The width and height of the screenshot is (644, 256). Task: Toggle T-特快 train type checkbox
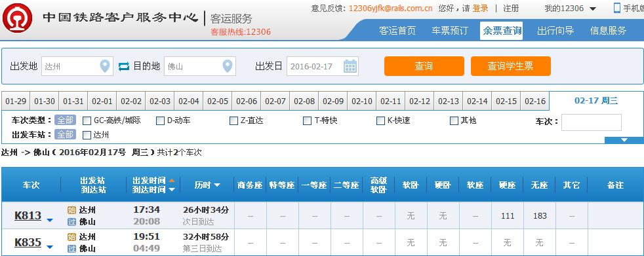pos(307,120)
